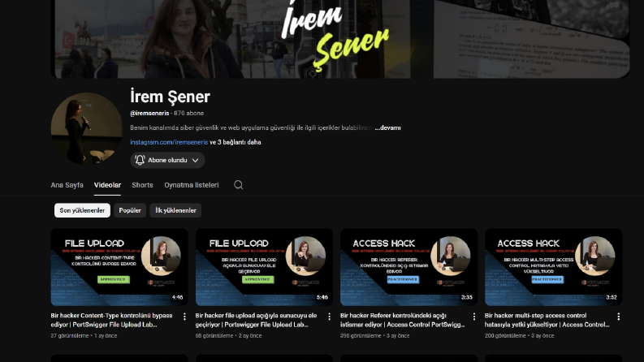644x362 pixels.
Task: Open the instagram.com/iremseneris link
Action: (169, 142)
